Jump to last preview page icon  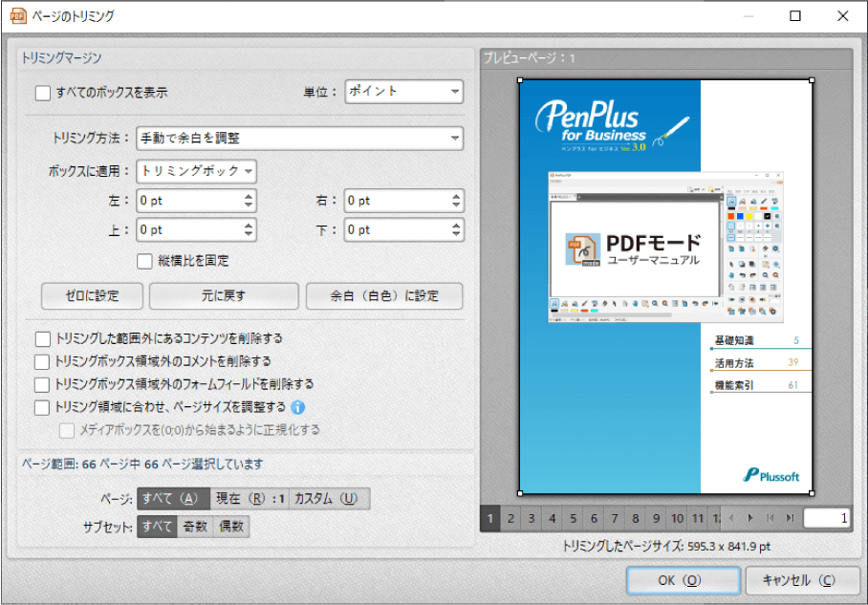[x=790, y=518]
